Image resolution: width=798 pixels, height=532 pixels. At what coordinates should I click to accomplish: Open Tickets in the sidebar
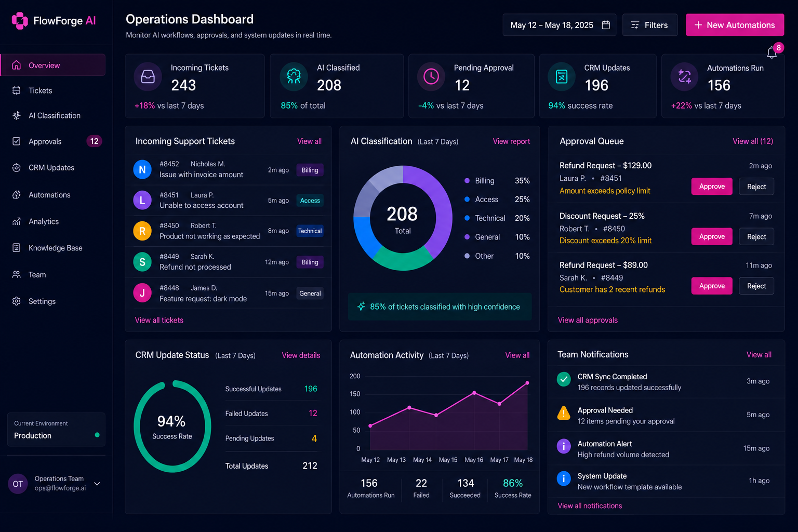click(53, 90)
